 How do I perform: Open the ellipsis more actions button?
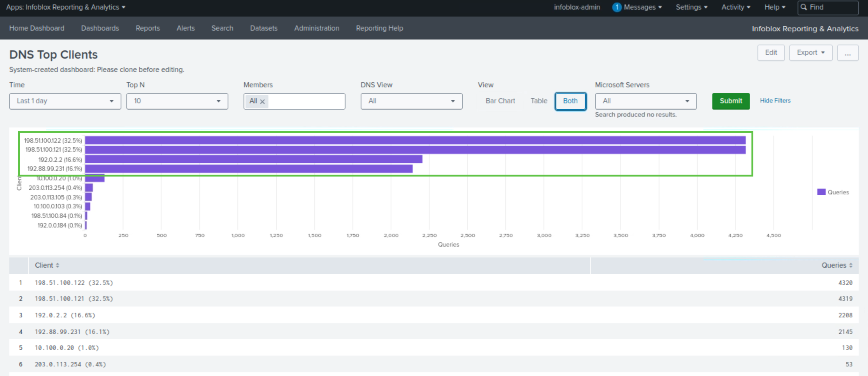tap(847, 53)
